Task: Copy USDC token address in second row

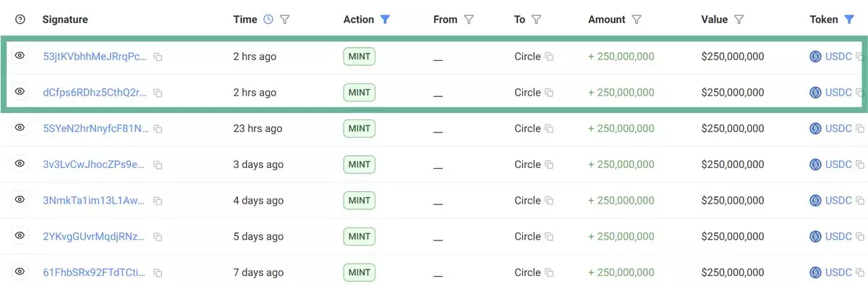Action: pyautogui.click(x=859, y=92)
